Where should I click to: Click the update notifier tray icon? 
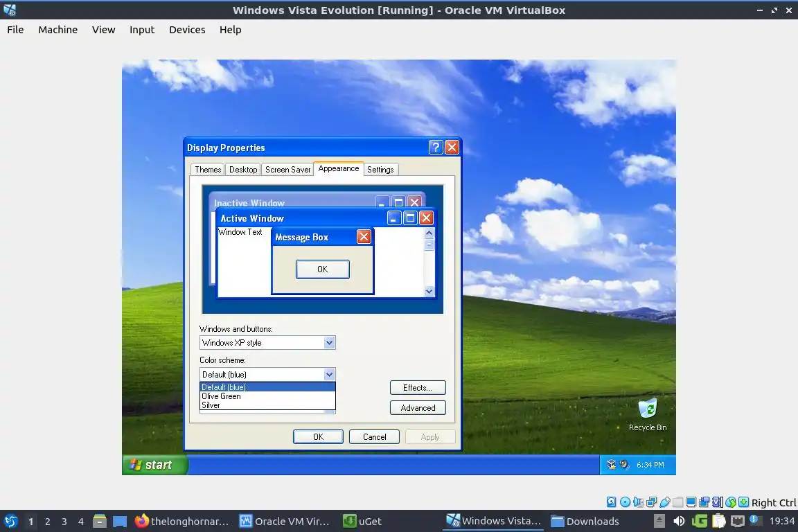click(x=756, y=520)
